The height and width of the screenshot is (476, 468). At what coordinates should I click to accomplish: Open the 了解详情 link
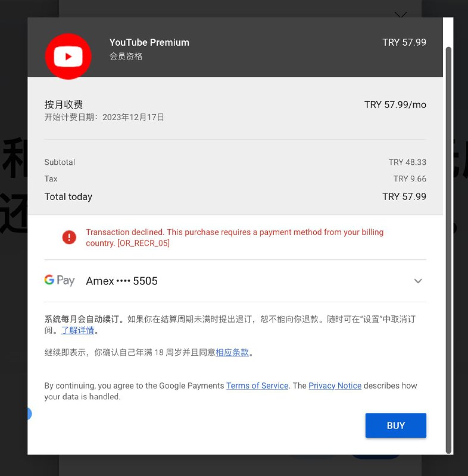tap(78, 330)
